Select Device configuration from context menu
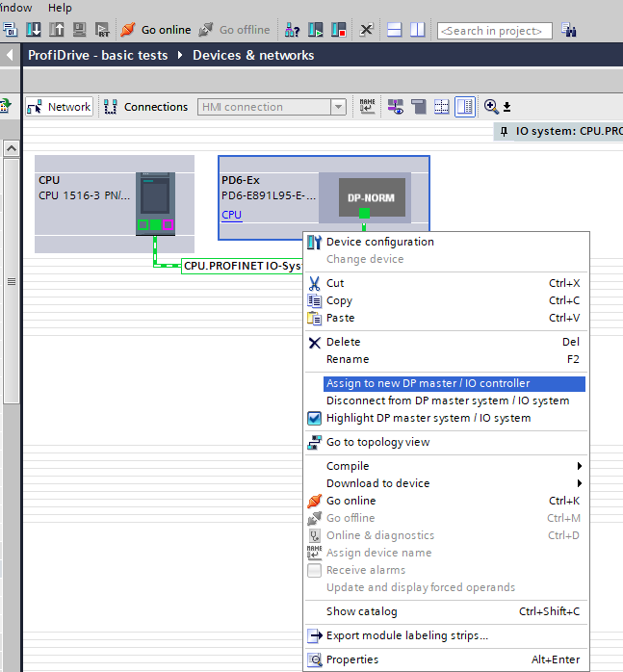Viewport: 623px width, 672px height. click(379, 242)
